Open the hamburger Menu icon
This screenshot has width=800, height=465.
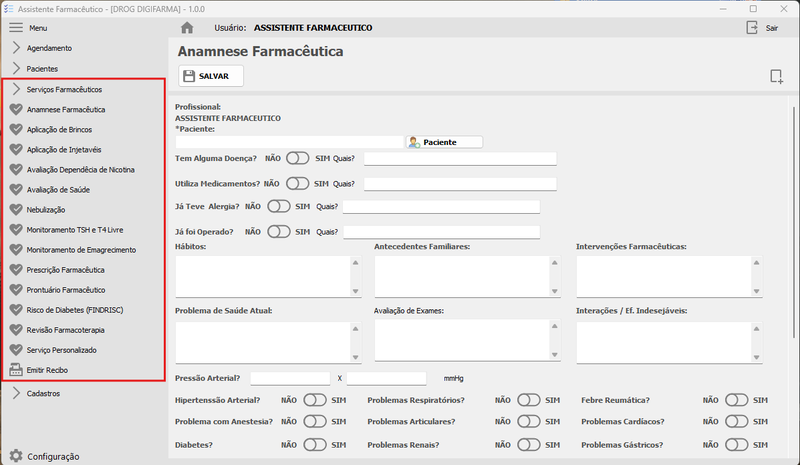[16, 28]
